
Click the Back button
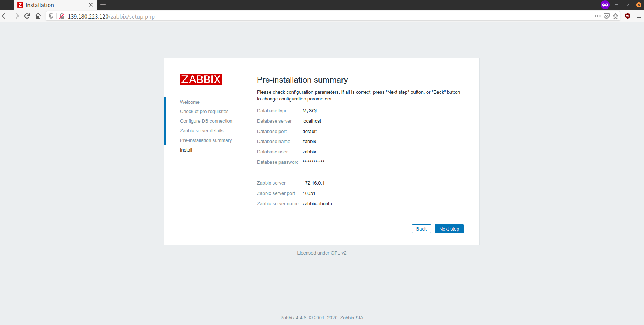(421, 229)
